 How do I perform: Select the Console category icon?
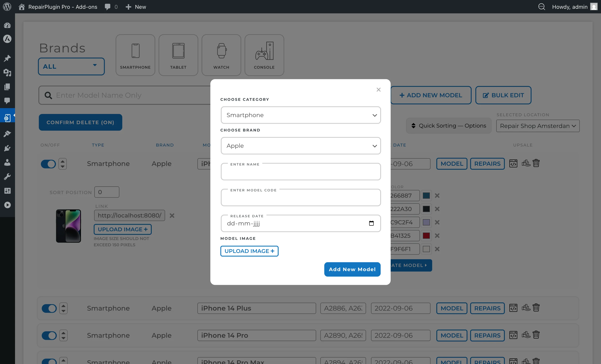[264, 55]
